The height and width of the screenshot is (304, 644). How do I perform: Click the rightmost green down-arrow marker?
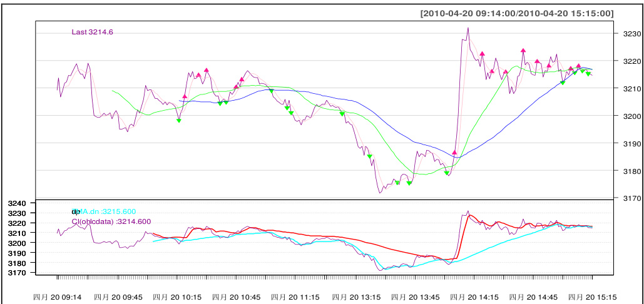[589, 74]
